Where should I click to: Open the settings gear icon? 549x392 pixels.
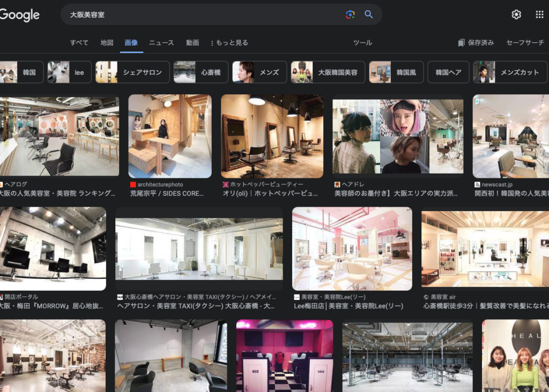516,14
